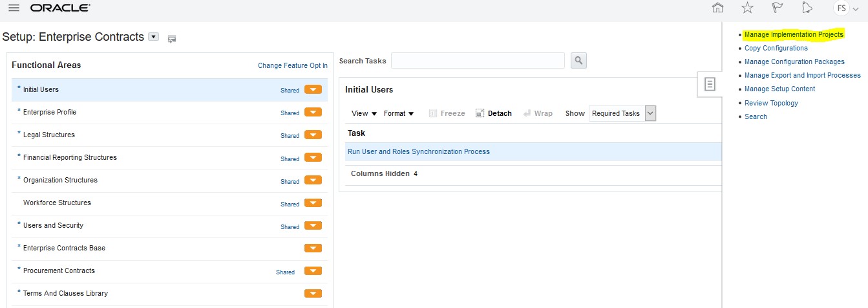Open the orange Initial Users actions menu
The width and height of the screenshot is (868, 308).
coord(313,90)
